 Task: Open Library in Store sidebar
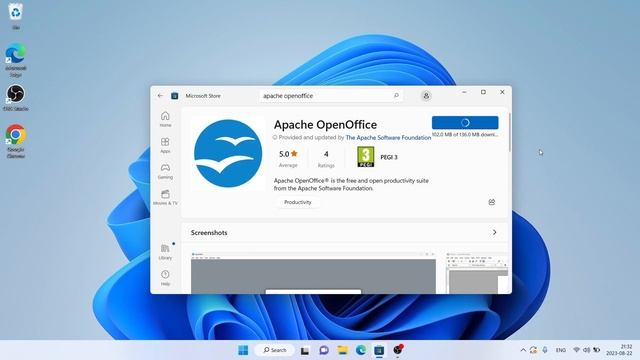[165, 252]
